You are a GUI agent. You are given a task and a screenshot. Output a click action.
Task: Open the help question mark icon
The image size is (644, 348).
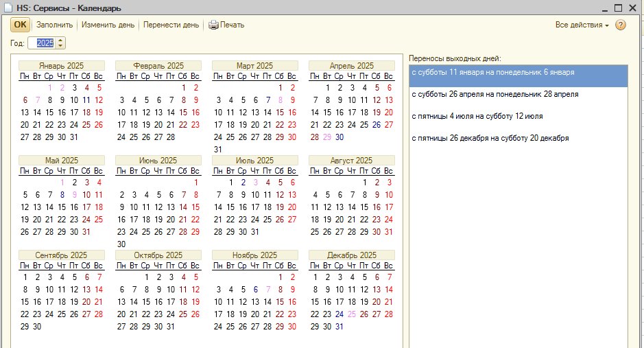point(621,25)
